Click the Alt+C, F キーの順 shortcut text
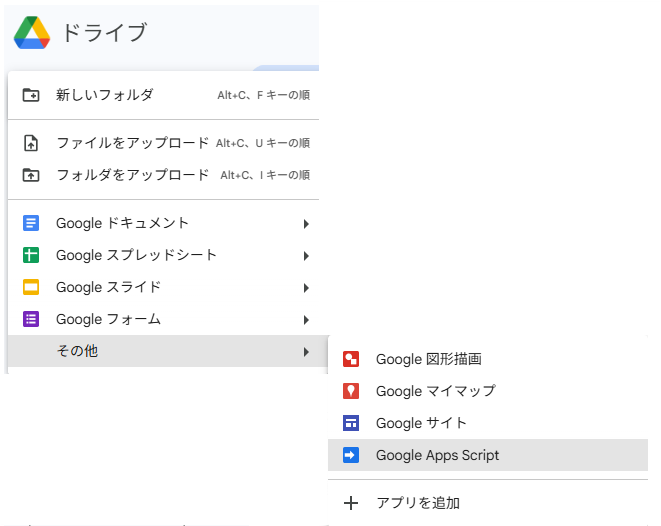 263,95
